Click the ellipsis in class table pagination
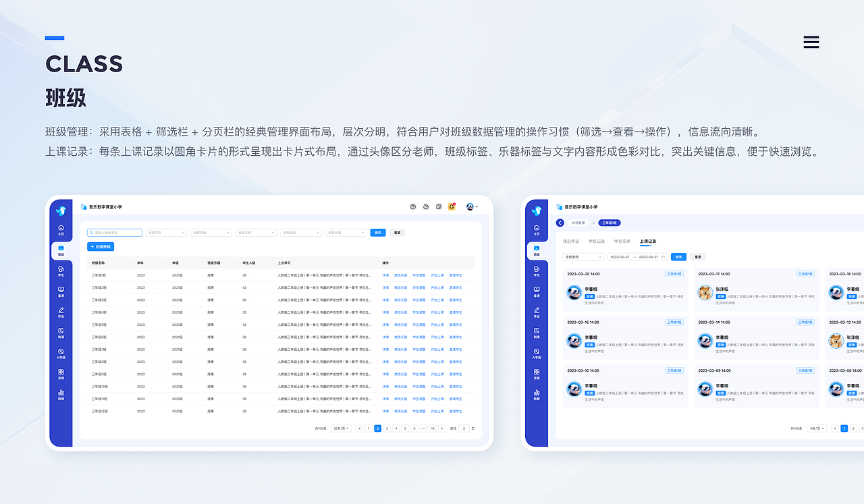This screenshot has width=864, height=504. click(x=423, y=428)
